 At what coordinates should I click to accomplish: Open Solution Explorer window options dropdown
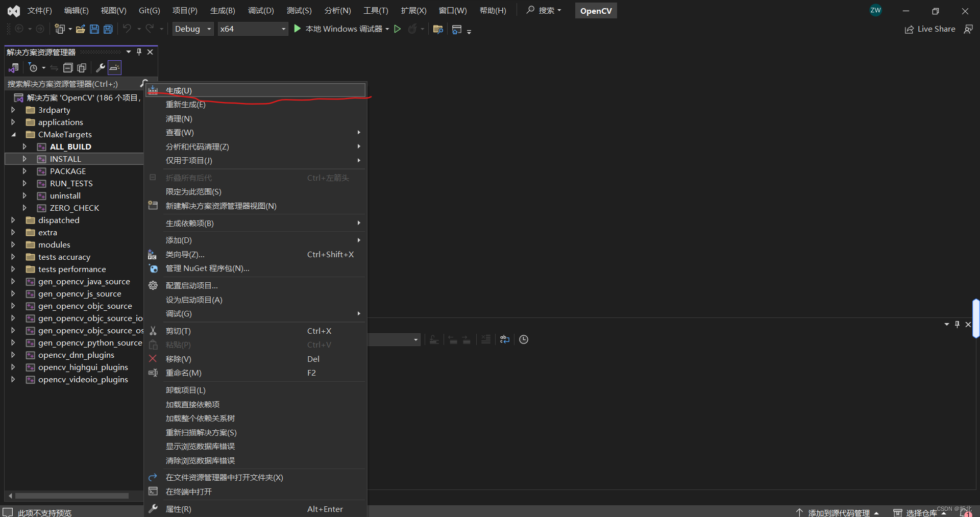tap(129, 52)
